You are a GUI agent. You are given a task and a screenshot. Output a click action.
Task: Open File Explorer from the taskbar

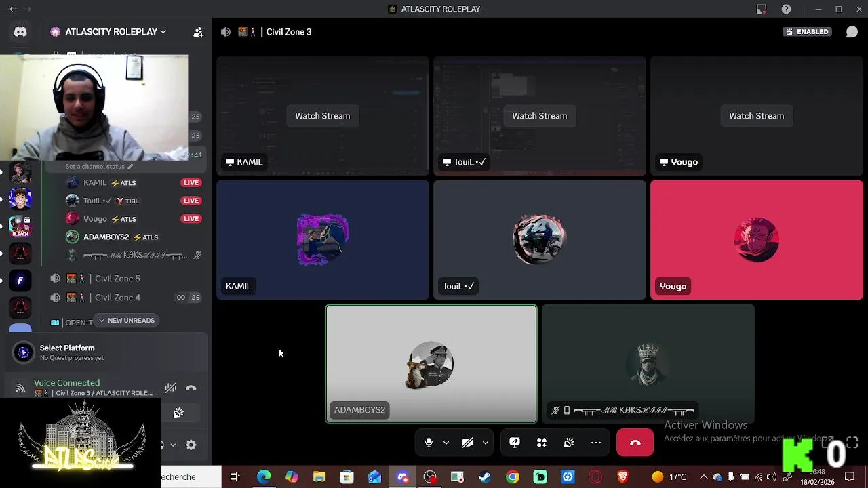pyautogui.click(x=319, y=477)
